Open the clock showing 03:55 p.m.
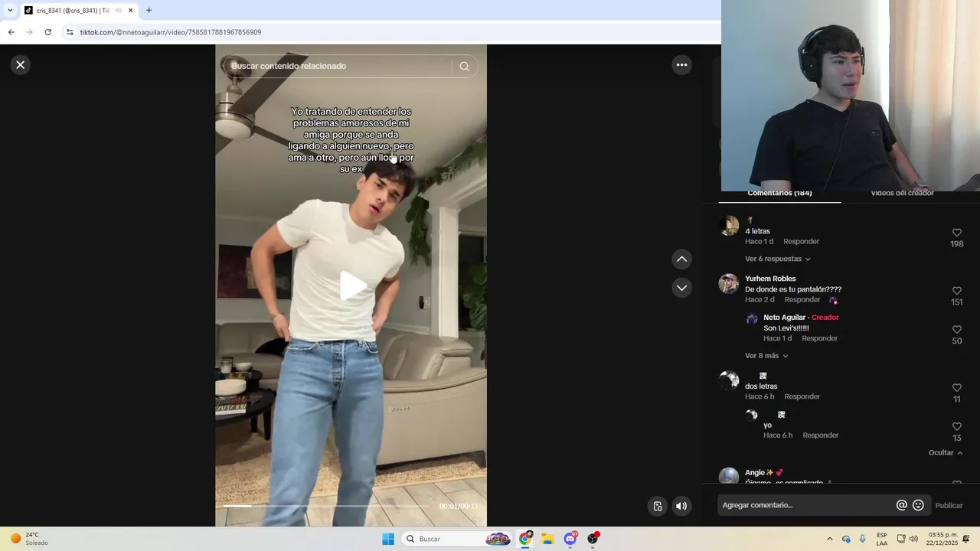 (x=942, y=539)
